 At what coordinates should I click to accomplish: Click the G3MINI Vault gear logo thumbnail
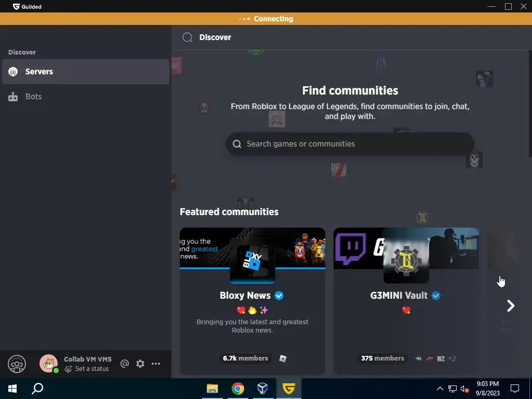406,261
